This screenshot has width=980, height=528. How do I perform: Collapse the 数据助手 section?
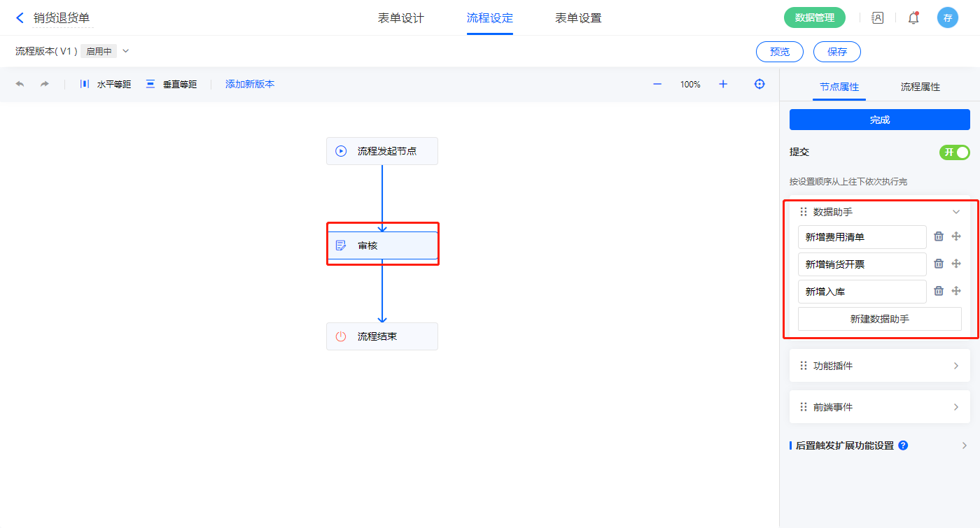click(x=955, y=212)
